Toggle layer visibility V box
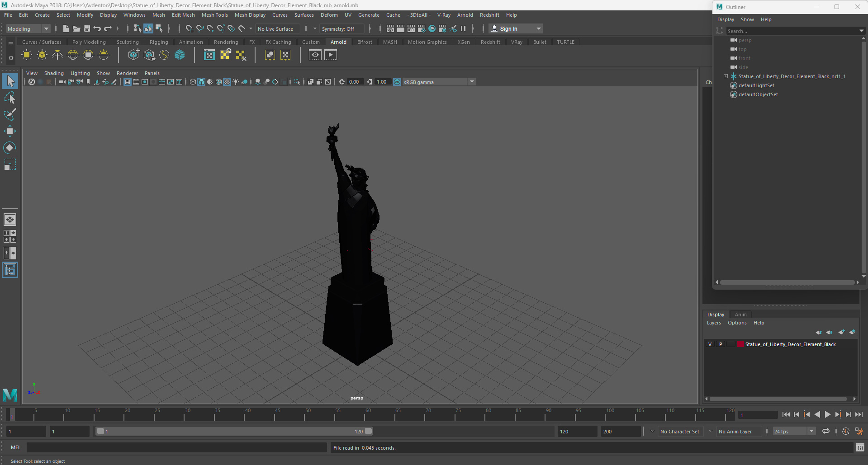Image resolution: width=868 pixels, height=465 pixels. click(x=710, y=344)
